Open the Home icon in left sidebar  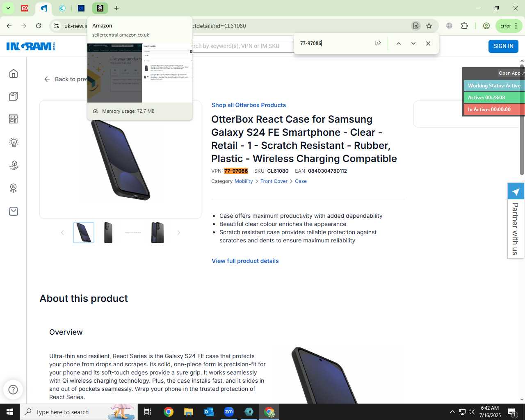tap(14, 73)
